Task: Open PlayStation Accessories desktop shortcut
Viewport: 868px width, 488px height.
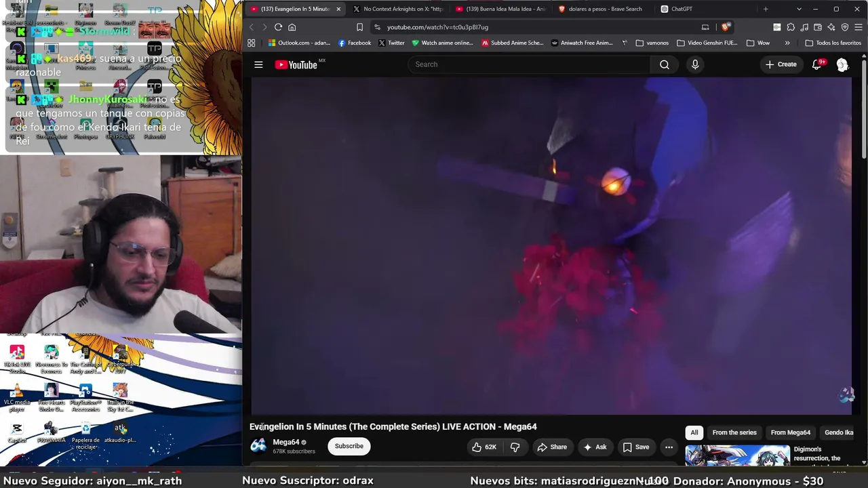Action: 85,398
